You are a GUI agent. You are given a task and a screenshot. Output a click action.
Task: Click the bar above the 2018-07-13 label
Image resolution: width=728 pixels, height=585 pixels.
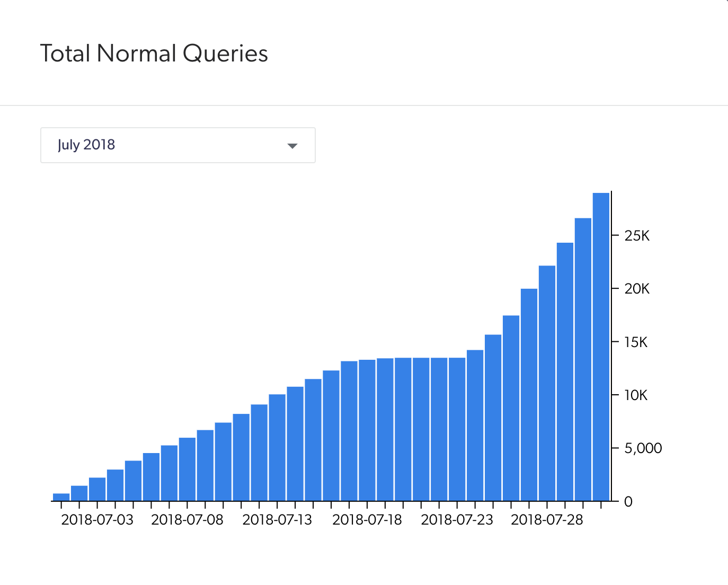(277, 448)
